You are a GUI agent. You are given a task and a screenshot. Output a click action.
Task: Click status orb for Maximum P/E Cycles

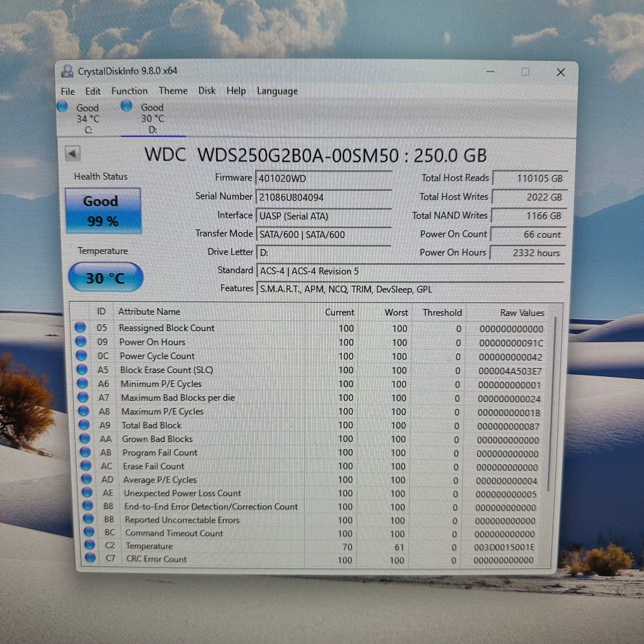[x=83, y=411]
